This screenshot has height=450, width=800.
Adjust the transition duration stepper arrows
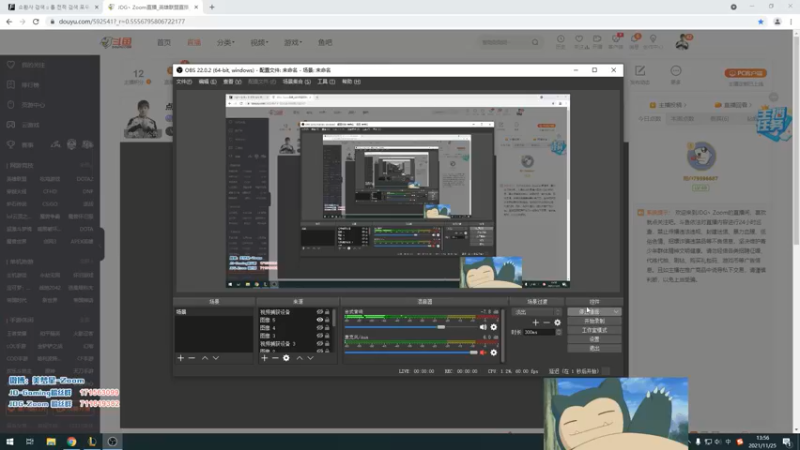558,332
